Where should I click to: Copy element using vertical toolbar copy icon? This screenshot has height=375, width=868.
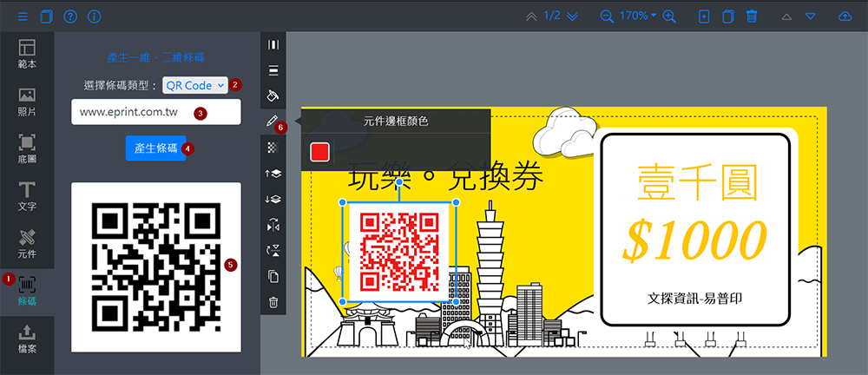tap(273, 276)
